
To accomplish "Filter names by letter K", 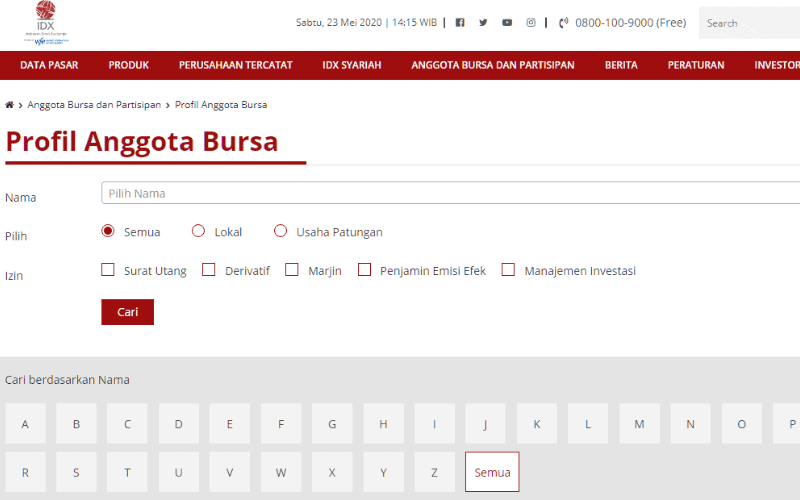I will pos(537,423).
